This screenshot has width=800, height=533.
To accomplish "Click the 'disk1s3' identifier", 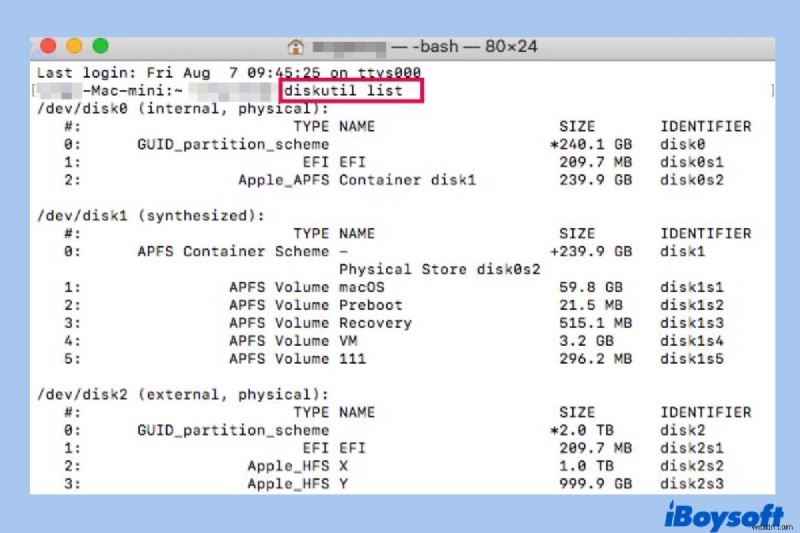I will pos(691,323).
